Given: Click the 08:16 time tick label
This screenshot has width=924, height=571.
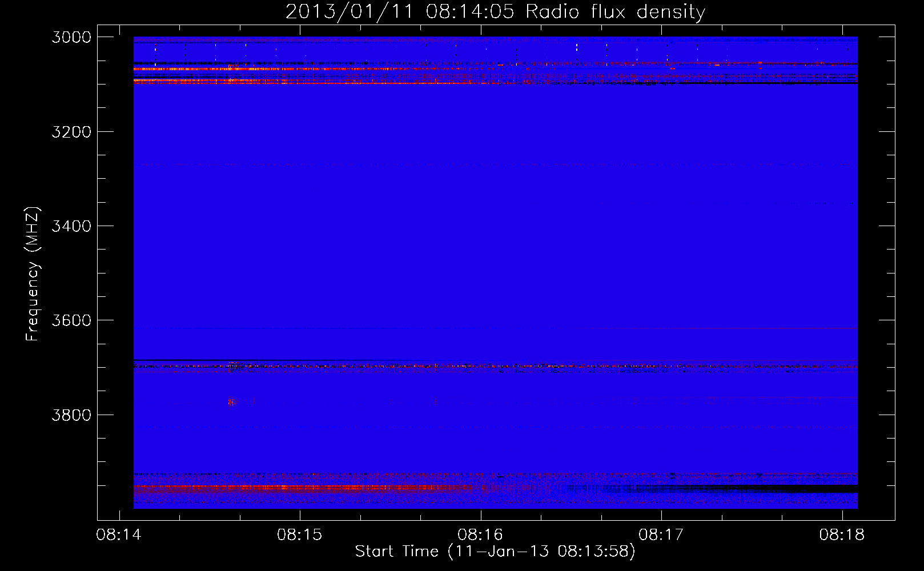Looking at the screenshot, I should pos(481,535).
